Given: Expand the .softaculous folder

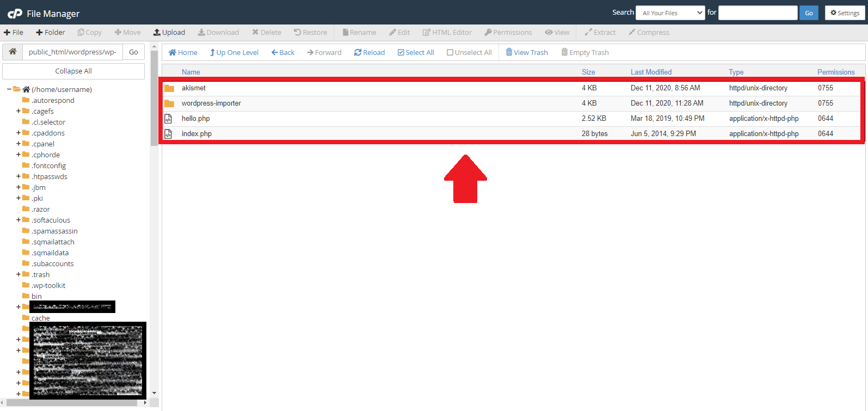Looking at the screenshot, I should point(19,220).
